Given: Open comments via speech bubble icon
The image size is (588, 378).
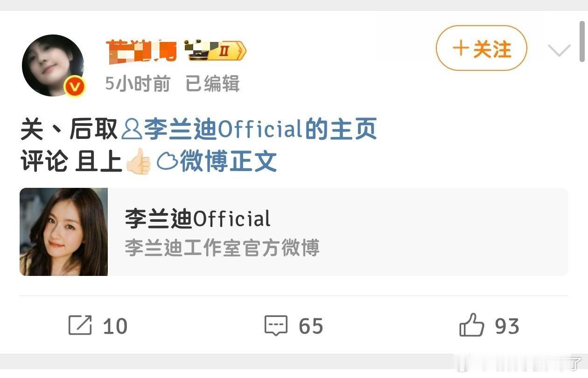Looking at the screenshot, I should click(276, 325).
